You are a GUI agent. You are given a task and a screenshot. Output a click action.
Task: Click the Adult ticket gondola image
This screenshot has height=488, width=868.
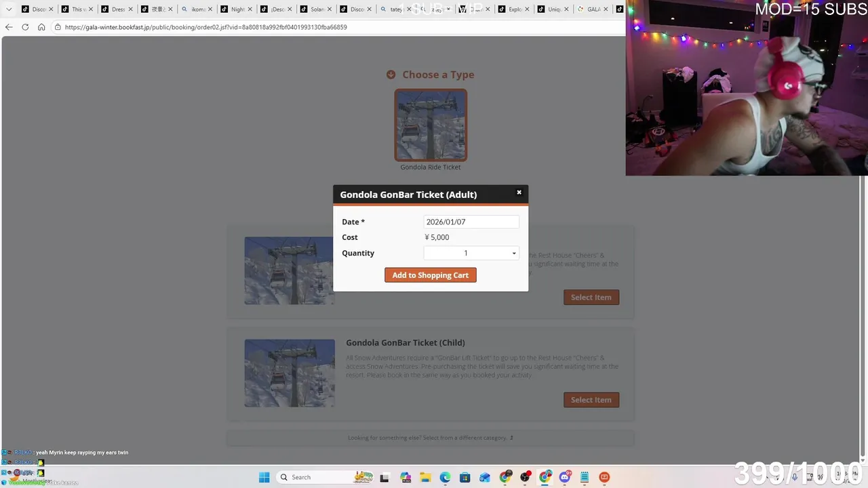coord(290,270)
